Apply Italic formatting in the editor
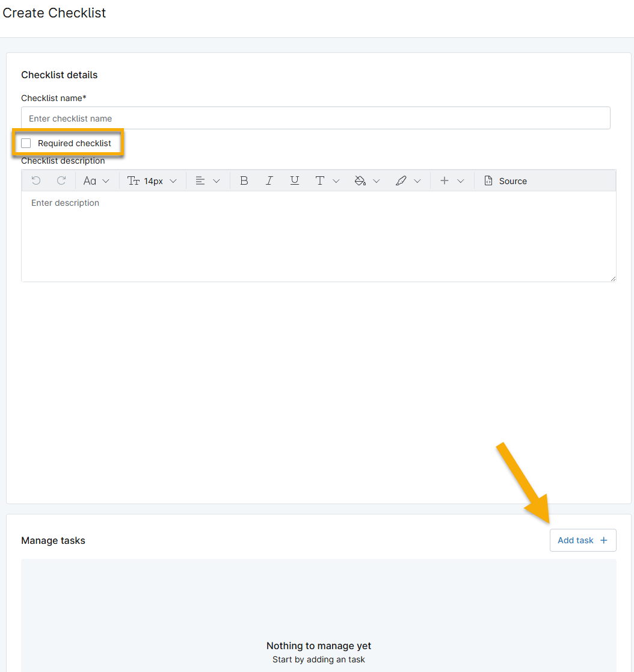Image resolution: width=634 pixels, height=672 pixels. coord(269,180)
